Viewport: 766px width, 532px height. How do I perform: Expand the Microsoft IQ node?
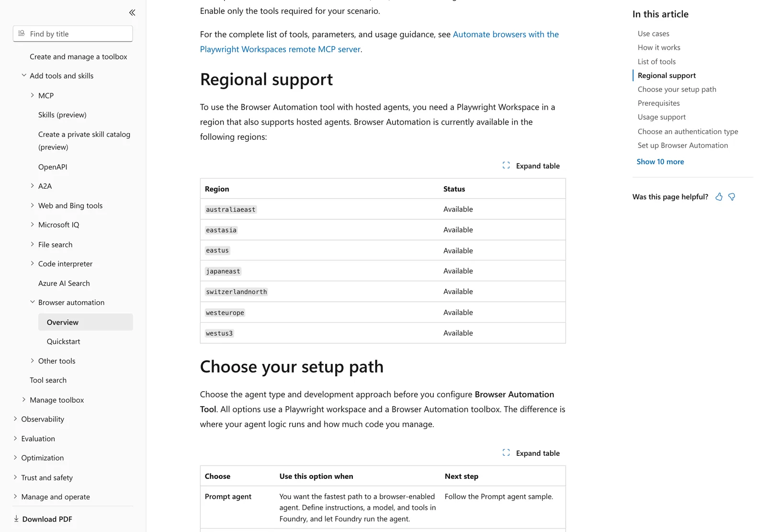(x=33, y=225)
